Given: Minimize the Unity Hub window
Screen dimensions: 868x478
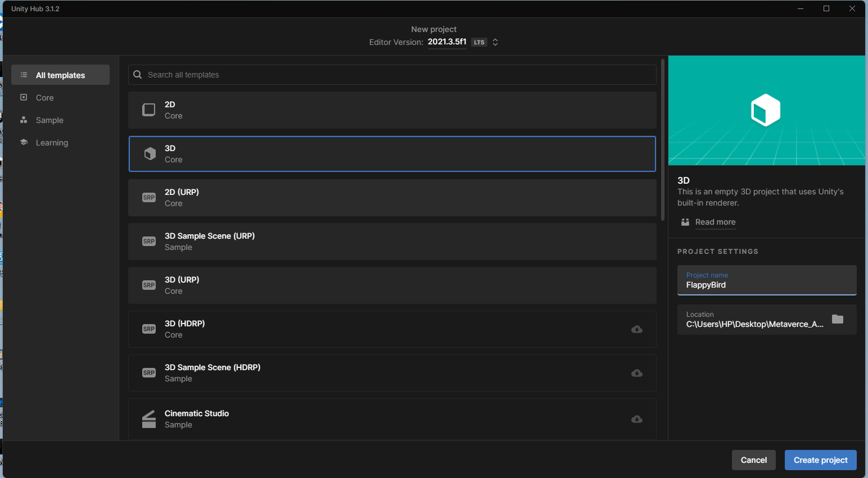Looking at the screenshot, I should pos(801,8).
